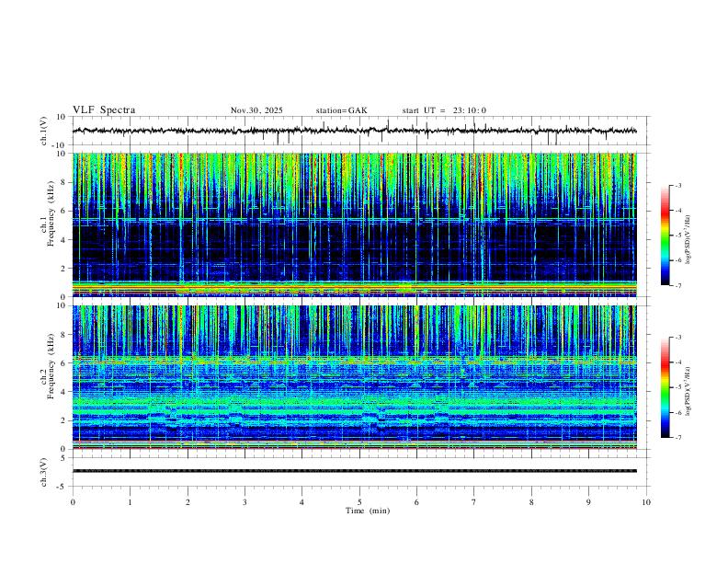Screen dimensions: 728x563
Task: Click the 'Time (min)' axis label
Action: 368,511
